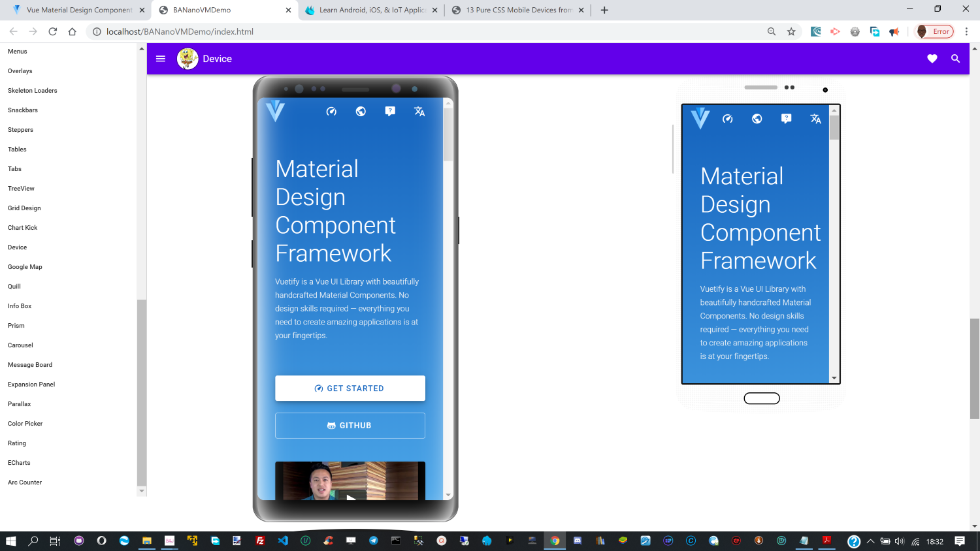Click translate icon in left phone preview
Image resolution: width=980 pixels, height=551 pixels.
point(419,112)
